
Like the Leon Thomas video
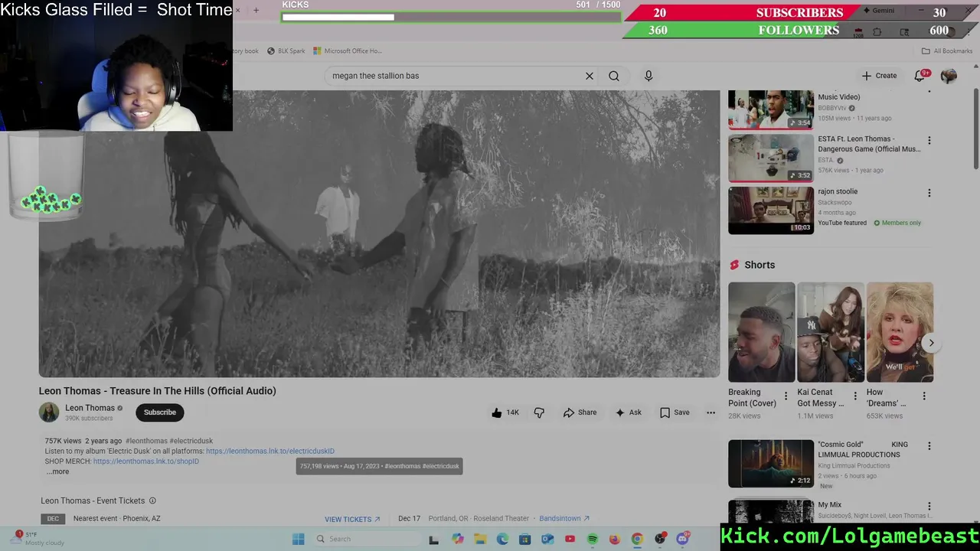coord(505,412)
